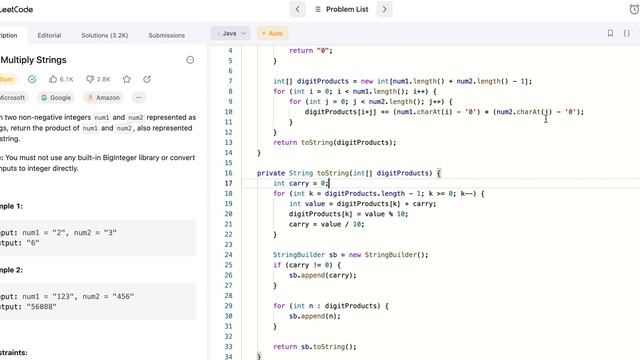This screenshot has width=640, height=360.
Task: Click the bookmark icon in editor toolbar
Action: (x=610, y=33)
